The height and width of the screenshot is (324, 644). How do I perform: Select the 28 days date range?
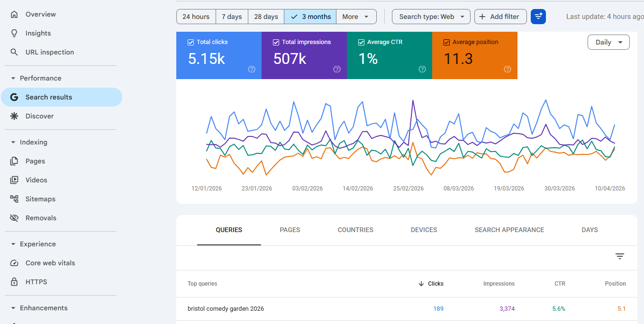tap(266, 17)
